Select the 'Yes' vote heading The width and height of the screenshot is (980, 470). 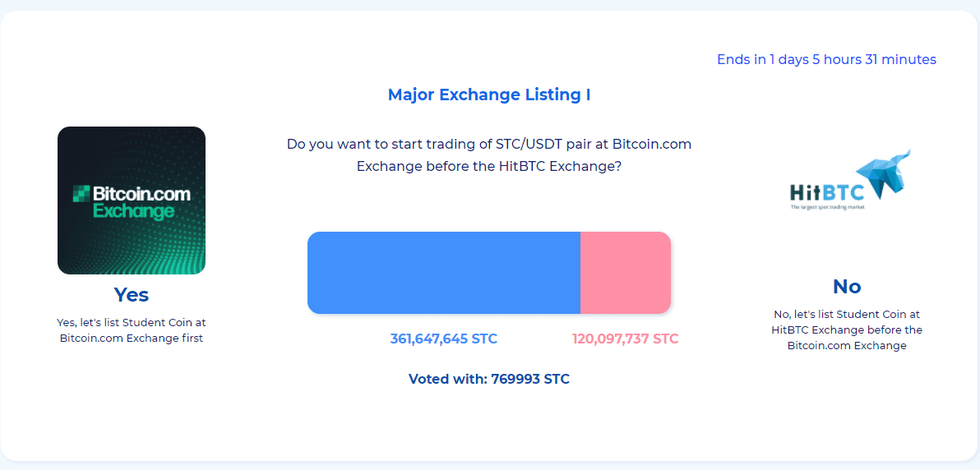(x=132, y=294)
